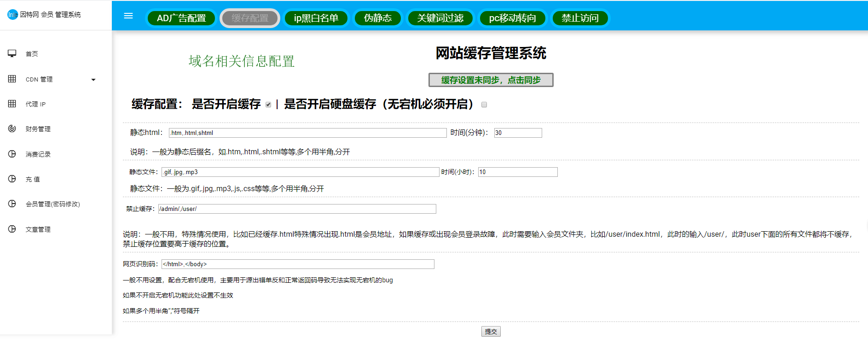The width and height of the screenshot is (868, 362).
Task: Expand the CDN 管理 dropdown arrow
Action: coord(93,80)
